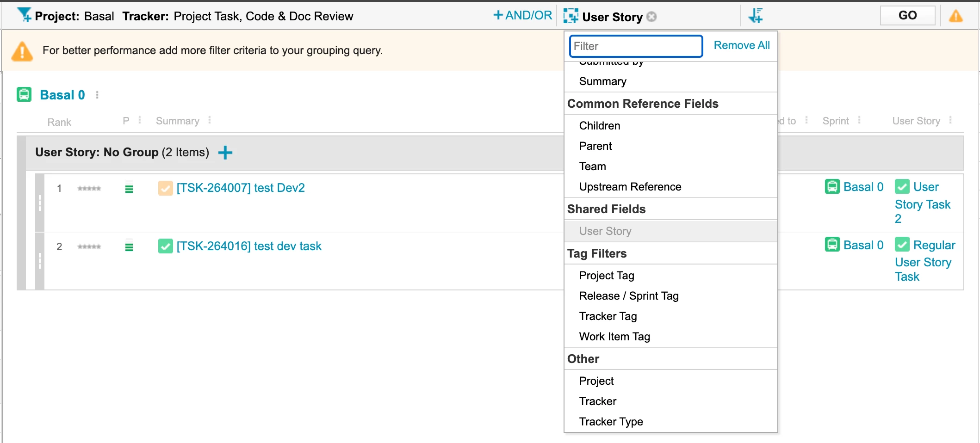Image resolution: width=980 pixels, height=443 pixels.
Task: Select Tracker Type in the Other section
Action: point(611,422)
